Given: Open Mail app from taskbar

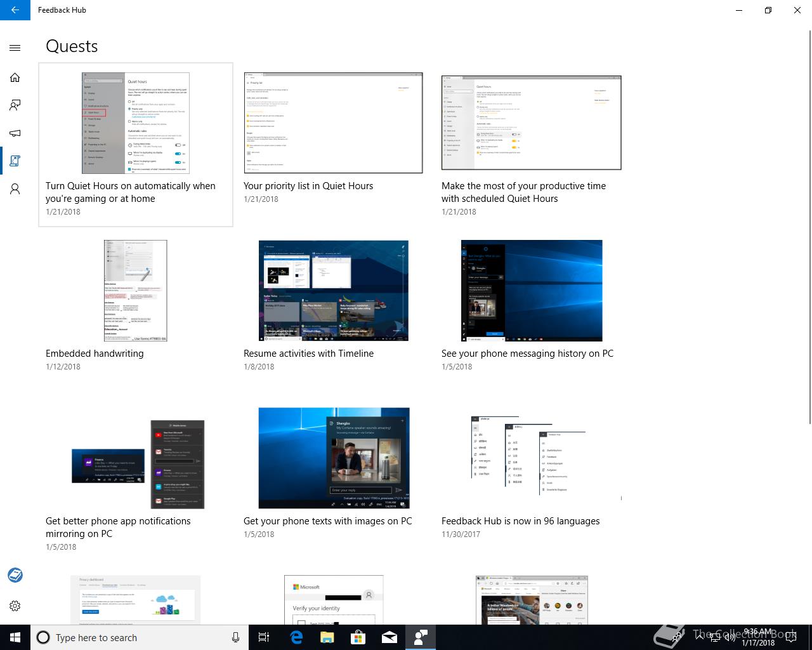Looking at the screenshot, I should point(390,637).
